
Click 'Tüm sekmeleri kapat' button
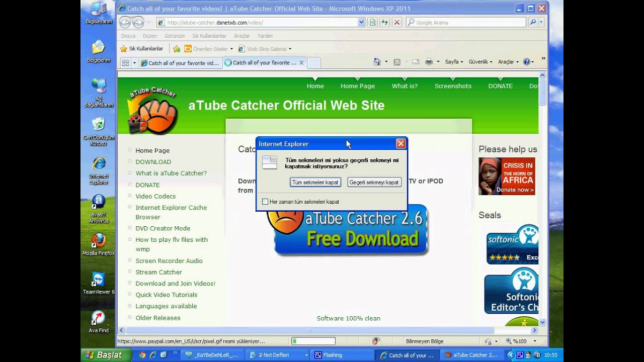[x=315, y=183]
